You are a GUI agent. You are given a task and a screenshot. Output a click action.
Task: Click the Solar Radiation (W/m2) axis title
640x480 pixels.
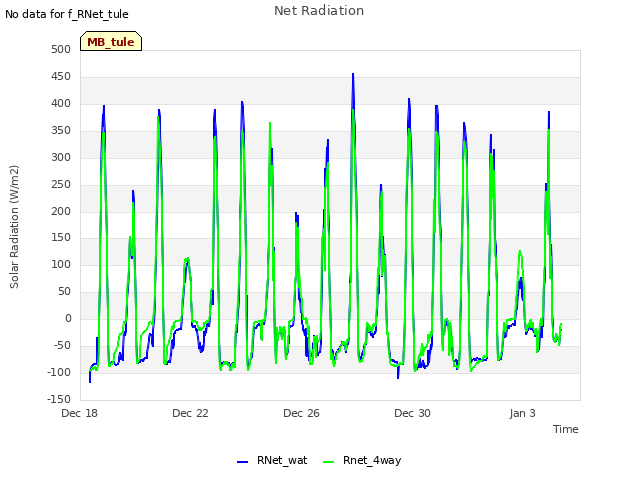(x=14, y=227)
